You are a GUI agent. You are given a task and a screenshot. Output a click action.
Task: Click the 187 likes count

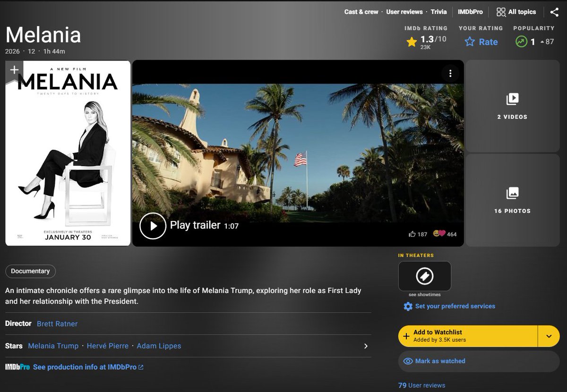(422, 234)
